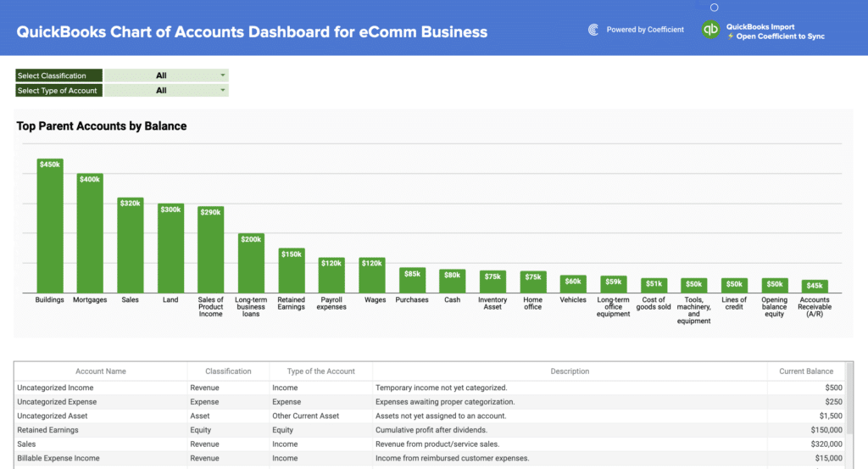Click the Buildings $450k bar

[x=50, y=226]
